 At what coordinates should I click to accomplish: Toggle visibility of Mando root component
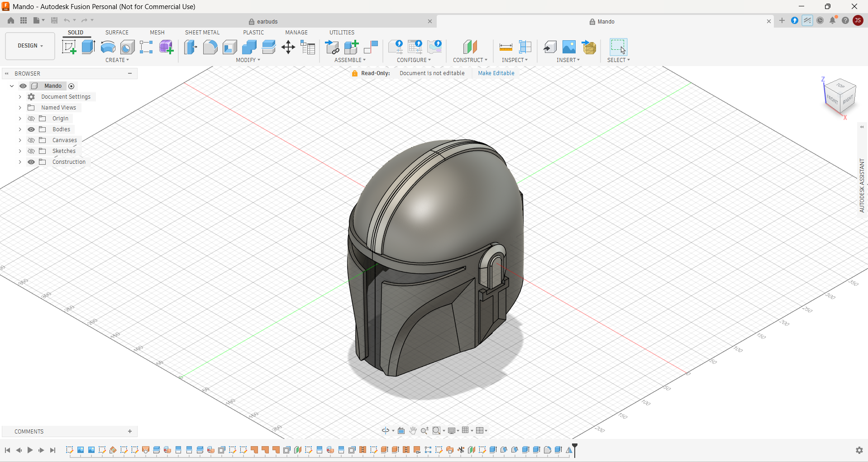point(23,86)
